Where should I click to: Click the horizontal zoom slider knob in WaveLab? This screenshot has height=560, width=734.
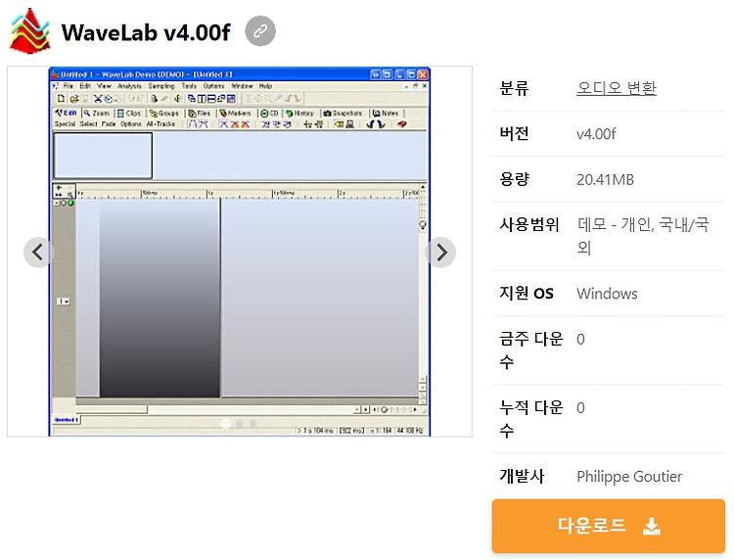click(x=384, y=409)
